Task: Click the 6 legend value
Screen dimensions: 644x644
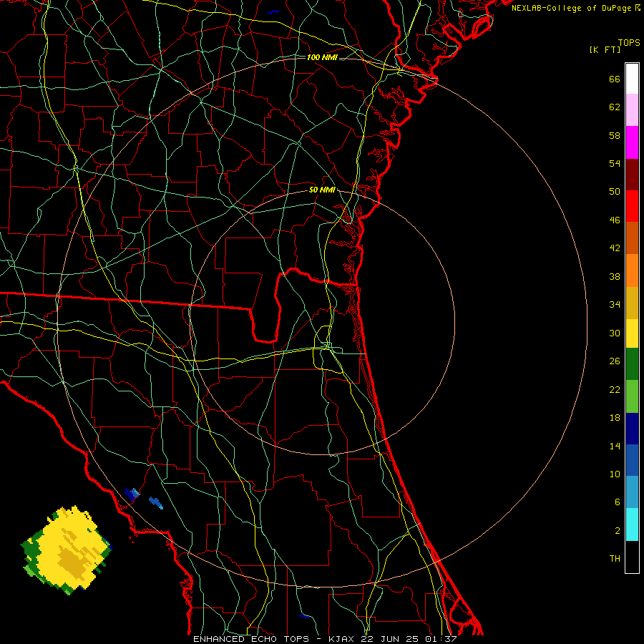Action: coord(618,502)
